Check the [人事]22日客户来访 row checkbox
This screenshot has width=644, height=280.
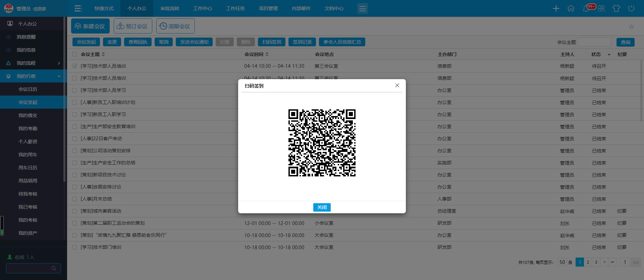(75, 138)
